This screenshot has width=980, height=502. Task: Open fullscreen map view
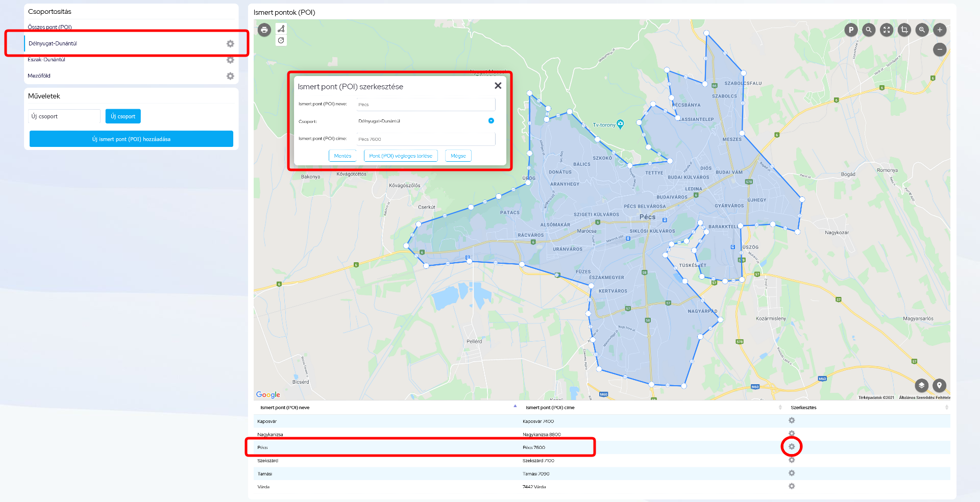pos(887,30)
